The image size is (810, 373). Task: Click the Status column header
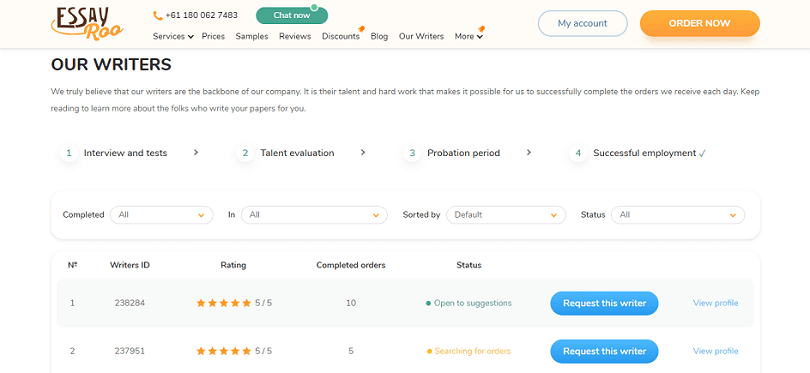coord(469,265)
